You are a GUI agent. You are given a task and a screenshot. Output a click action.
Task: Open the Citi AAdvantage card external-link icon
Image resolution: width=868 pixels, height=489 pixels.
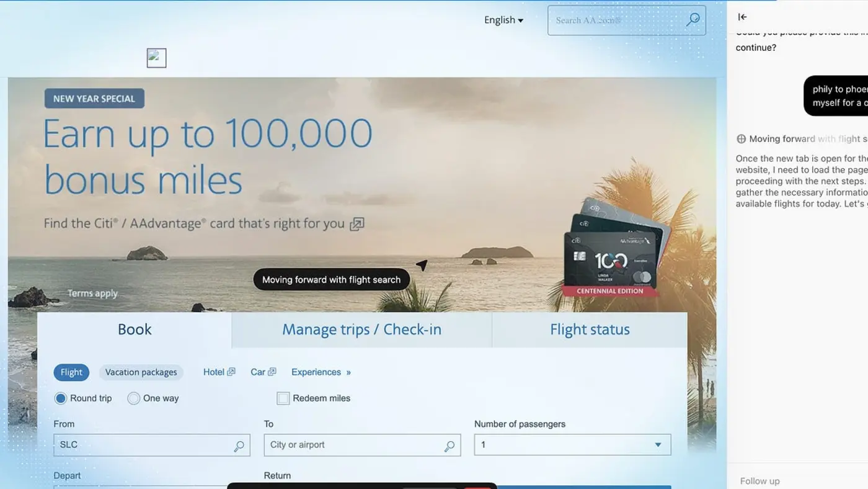click(x=356, y=223)
